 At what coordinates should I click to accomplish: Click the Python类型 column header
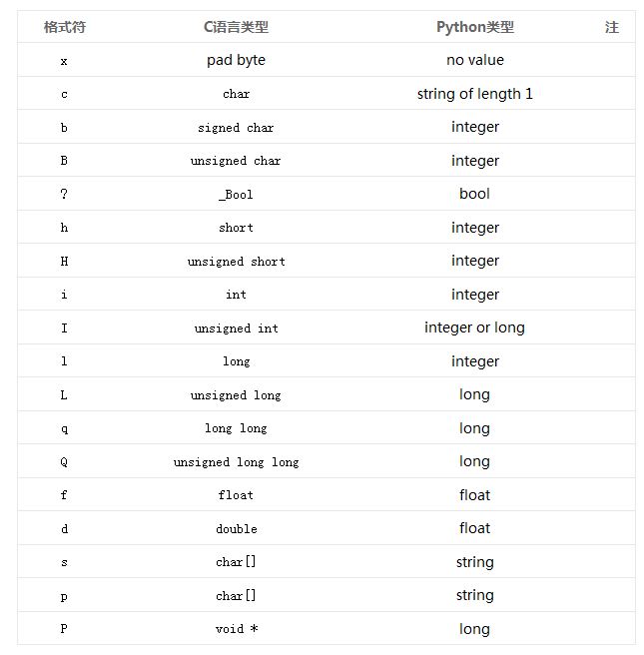tap(475, 27)
